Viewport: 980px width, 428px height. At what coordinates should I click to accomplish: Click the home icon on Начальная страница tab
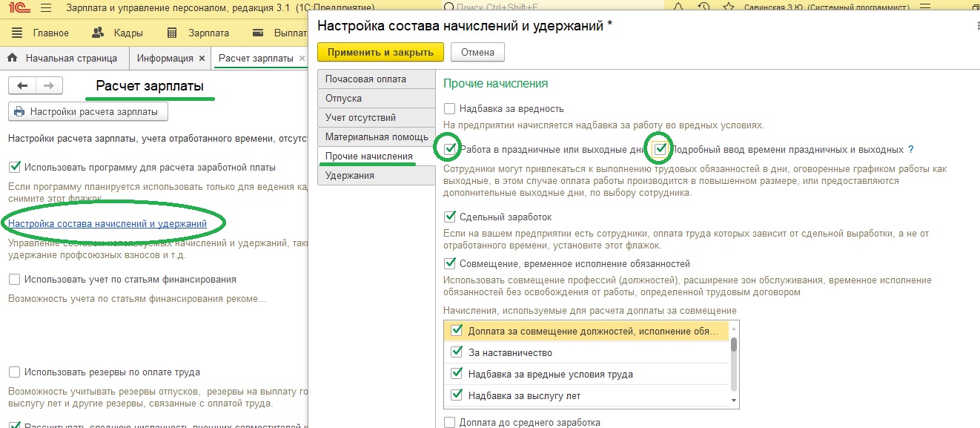click(x=12, y=58)
